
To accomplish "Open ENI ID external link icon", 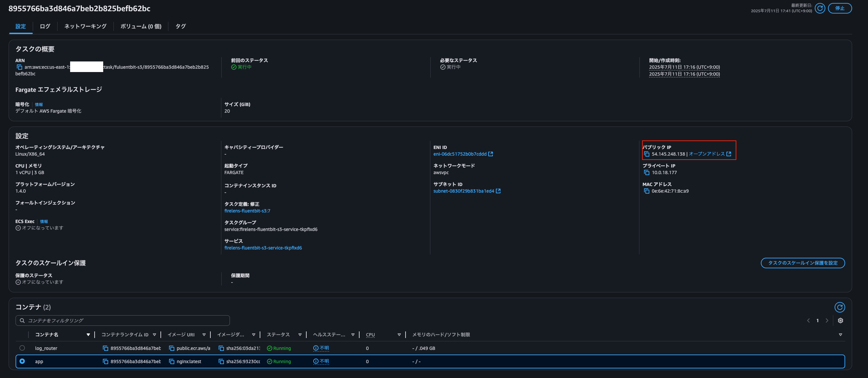I will point(491,154).
